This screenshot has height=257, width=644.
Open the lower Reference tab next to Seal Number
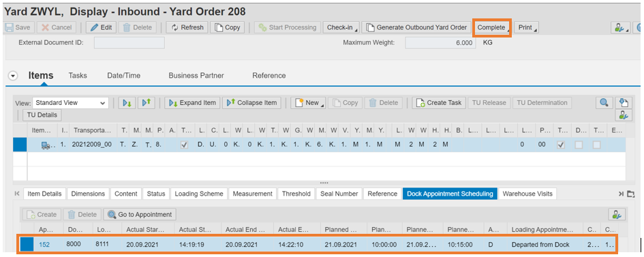pyautogui.click(x=382, y=194)
